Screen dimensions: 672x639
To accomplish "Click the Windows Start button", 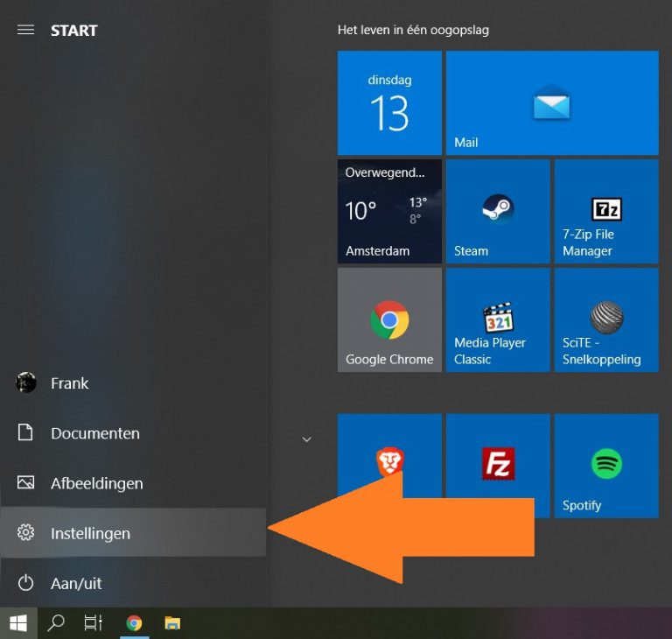I will coord(18,623).
